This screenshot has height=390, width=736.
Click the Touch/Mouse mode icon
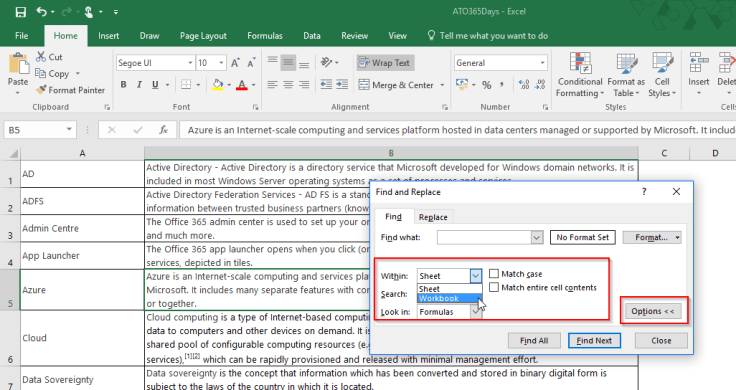(88, 12)
